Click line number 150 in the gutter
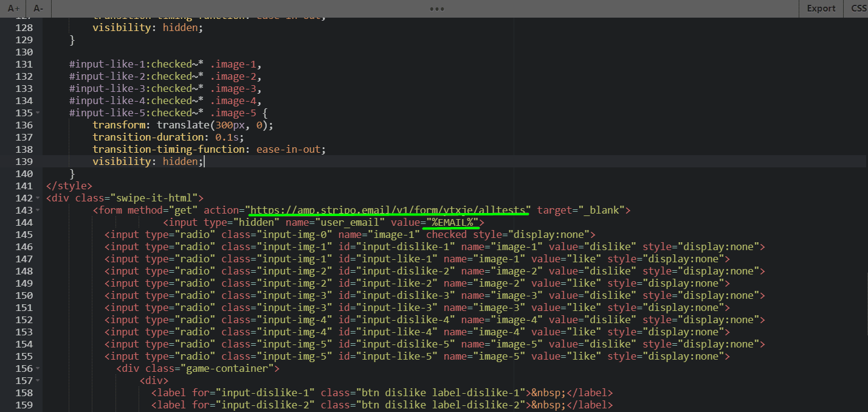The height and width of the screenshot is (412, 868). pos(24,295)
